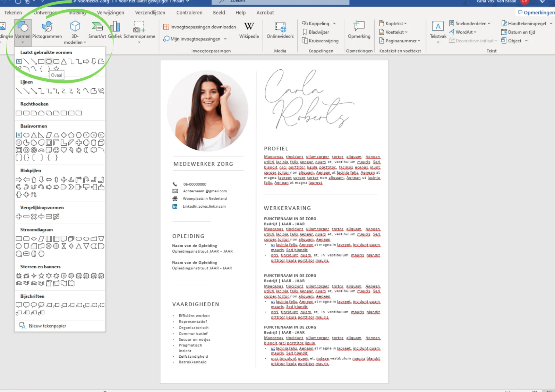555x392 pixels.
Task: Insert a Grafiek (chart)
Action: (115, 29)
